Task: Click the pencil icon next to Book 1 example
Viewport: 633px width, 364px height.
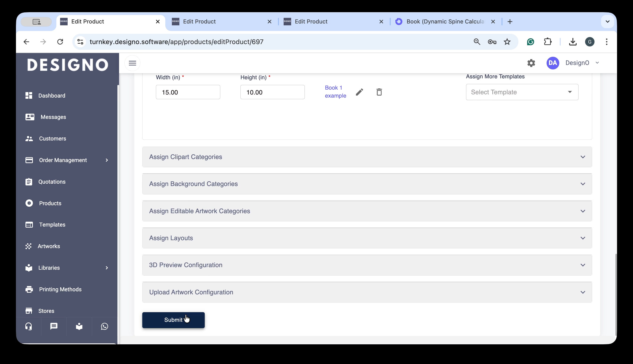Action: [359, 92]
